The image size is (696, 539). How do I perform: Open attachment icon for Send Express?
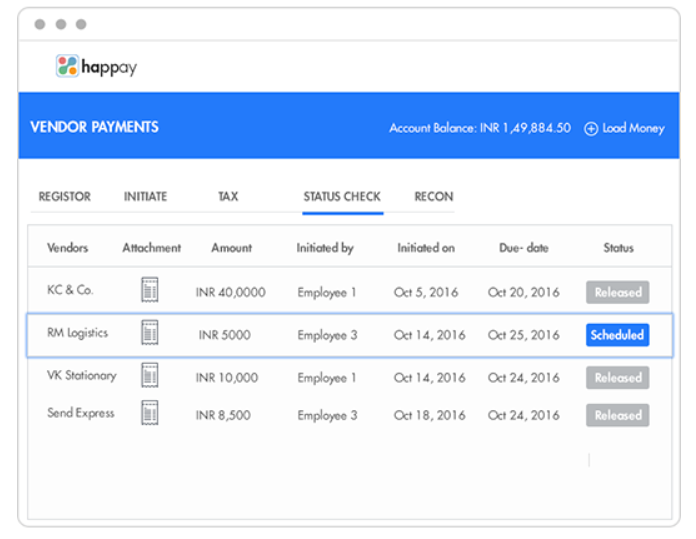pyautogui.click(x=150, y=413)
